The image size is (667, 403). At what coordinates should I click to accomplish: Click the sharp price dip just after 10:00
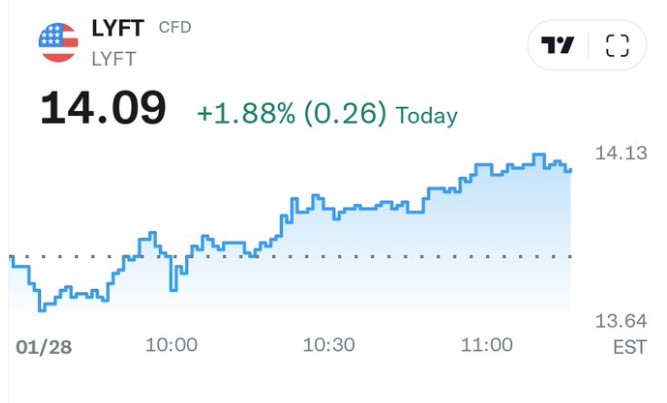(x=173, y=289)
